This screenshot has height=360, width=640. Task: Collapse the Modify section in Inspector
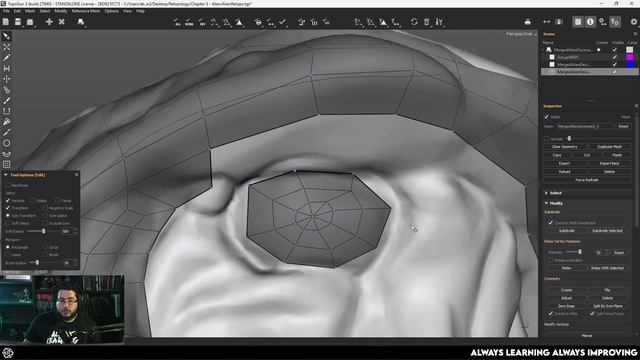pos(546,203)
